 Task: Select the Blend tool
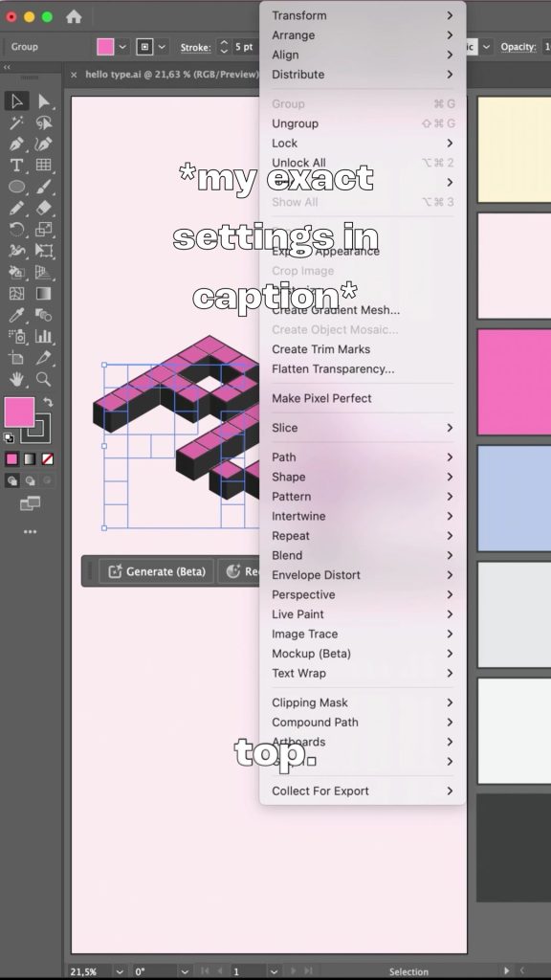pos(43,314)
